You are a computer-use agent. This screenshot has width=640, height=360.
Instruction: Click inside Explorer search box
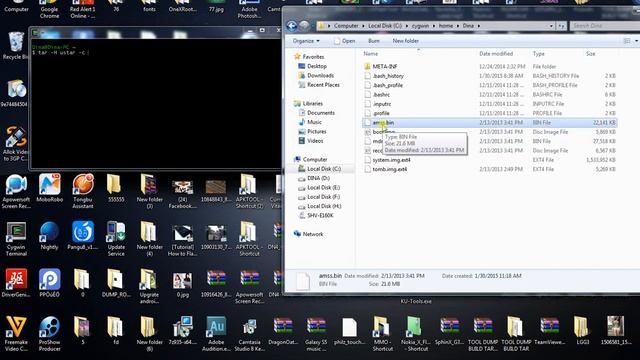point(604,26)
